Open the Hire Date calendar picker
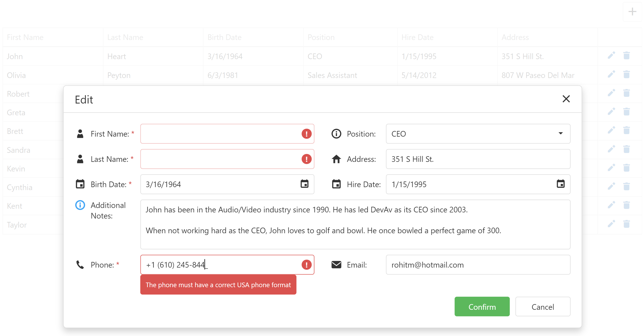 click(560, 184)
